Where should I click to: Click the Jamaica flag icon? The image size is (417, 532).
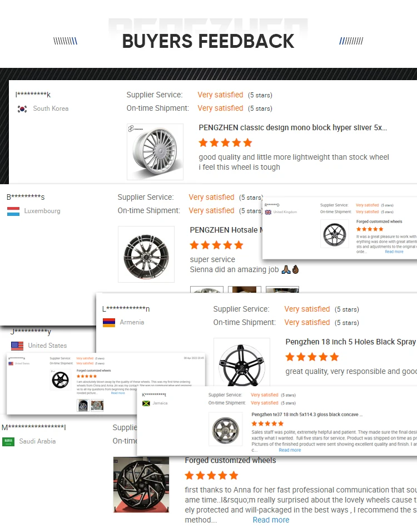(146, 403)
